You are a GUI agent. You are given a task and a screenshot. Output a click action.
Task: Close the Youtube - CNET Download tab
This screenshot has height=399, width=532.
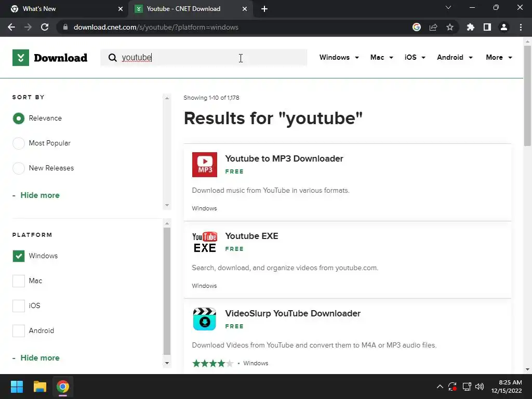pyautogui.click(x=245, y=9)
